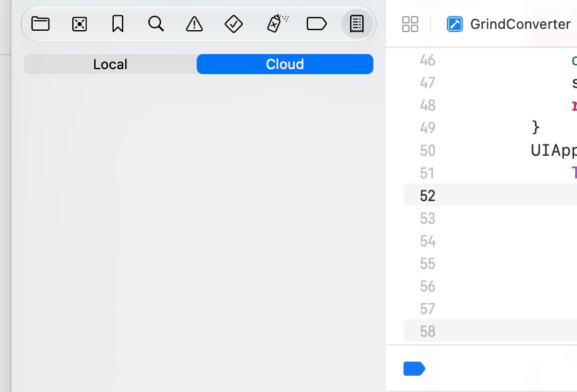Open the Find navigator magnifier
Screen dimensions: 577x392
click(x=156, y=24)
